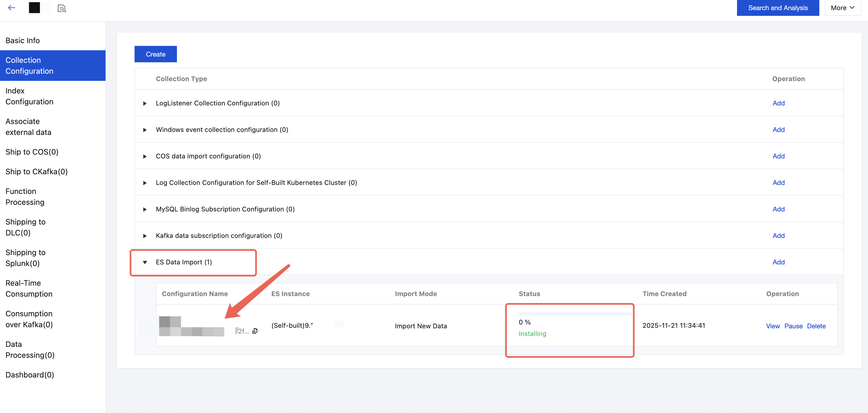Click Add for ES Data Import

[778, 262]
